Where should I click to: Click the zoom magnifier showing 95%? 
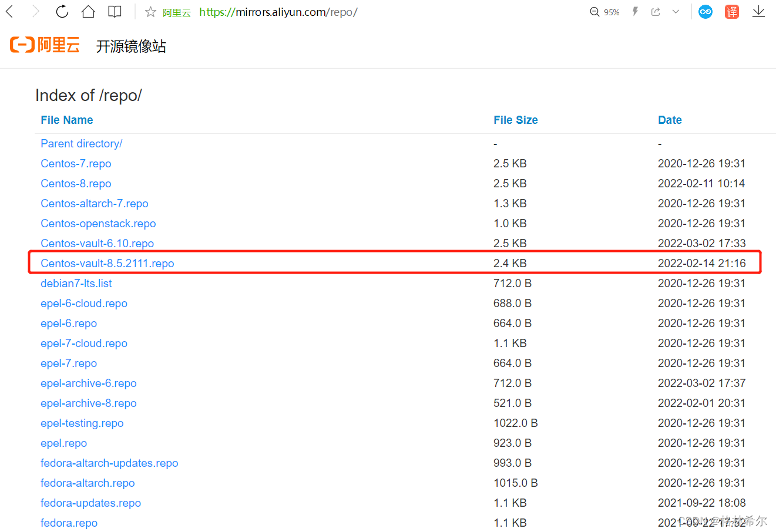(604, 12)
